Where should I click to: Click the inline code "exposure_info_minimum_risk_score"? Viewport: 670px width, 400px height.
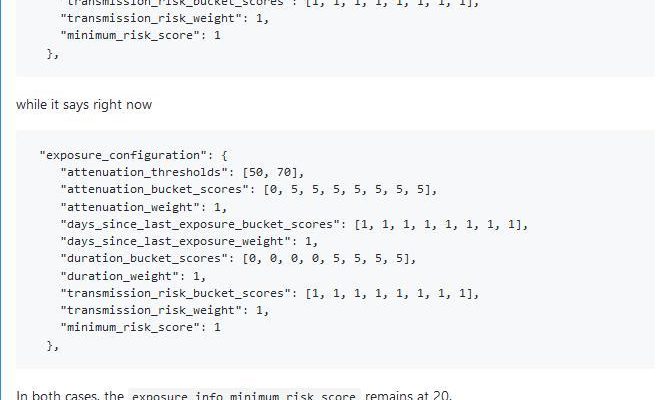pyautogui.click(x=244, y=396)
